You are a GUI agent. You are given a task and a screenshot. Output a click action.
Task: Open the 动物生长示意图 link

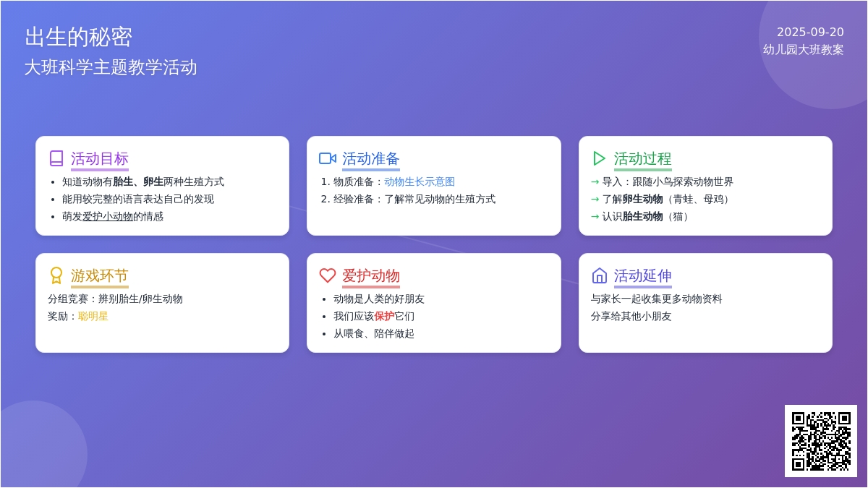pos(420,181)
